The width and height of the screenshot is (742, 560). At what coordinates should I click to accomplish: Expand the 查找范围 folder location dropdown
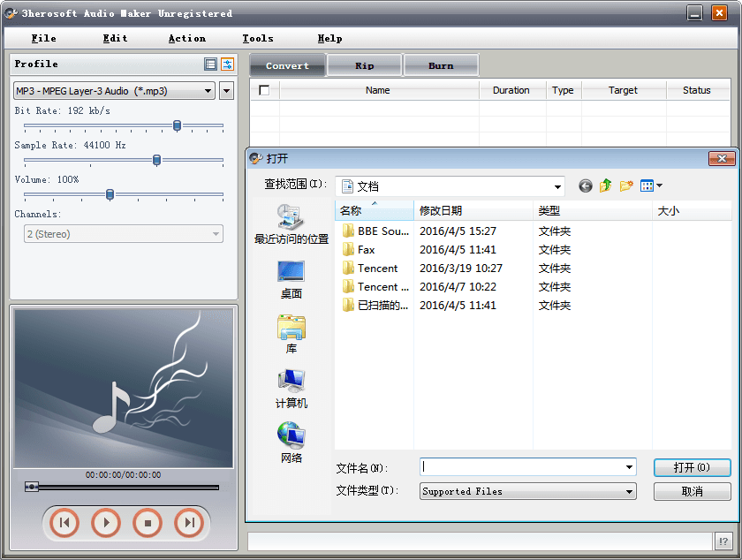coord(558,186)
